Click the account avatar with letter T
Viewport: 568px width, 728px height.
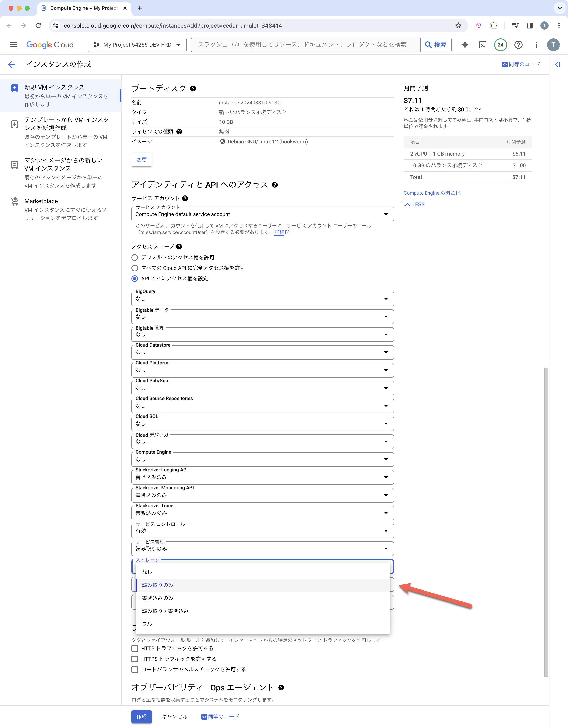click(554, 45)
